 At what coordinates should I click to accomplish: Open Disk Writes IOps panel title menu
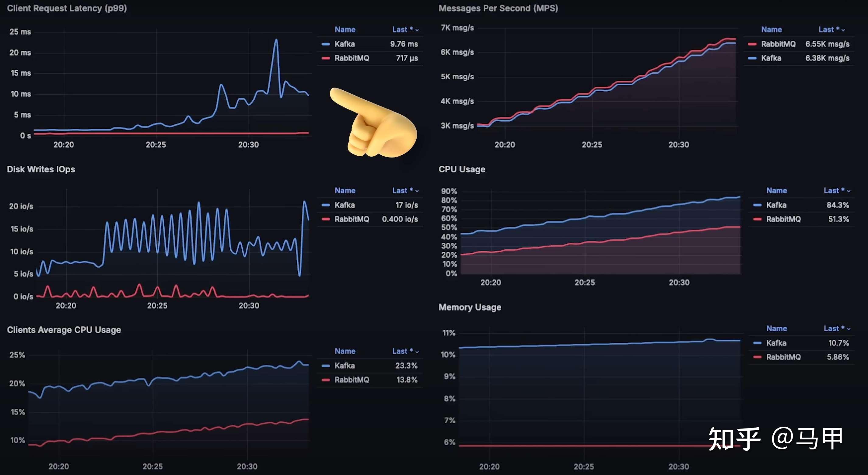tap(41, 169)
